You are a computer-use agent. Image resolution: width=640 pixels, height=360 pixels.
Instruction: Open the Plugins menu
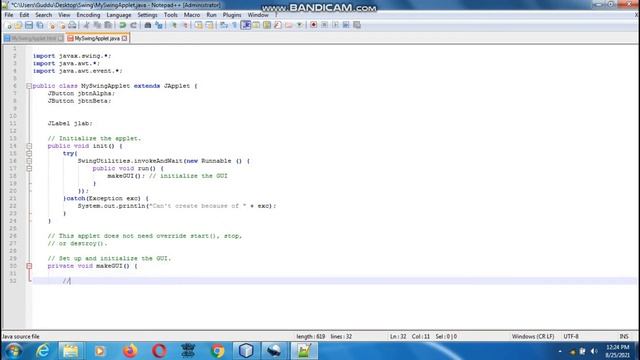232,15
